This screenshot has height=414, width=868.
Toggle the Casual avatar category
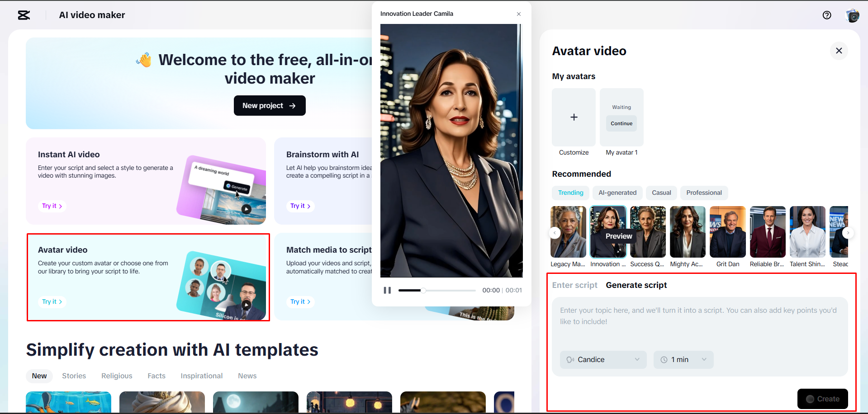[661, 193]
